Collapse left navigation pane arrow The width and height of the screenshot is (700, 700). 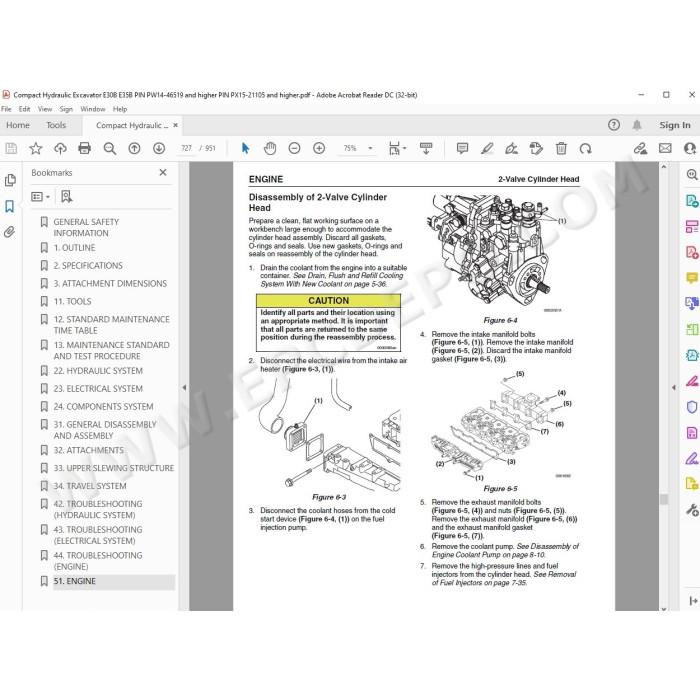pos(184,388)
